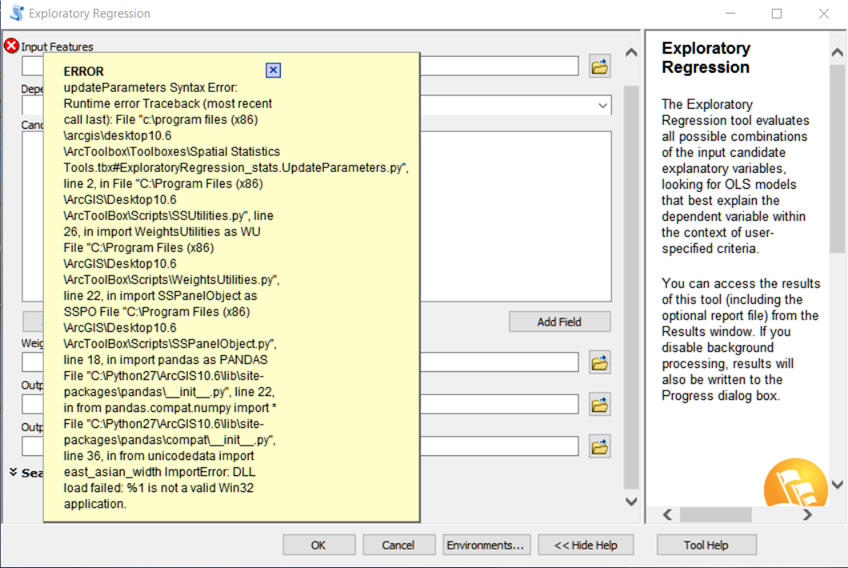Viewport: 848px width, 568px height.
Task: Browse for Input Features using folder icon
Action: point(599,67)
